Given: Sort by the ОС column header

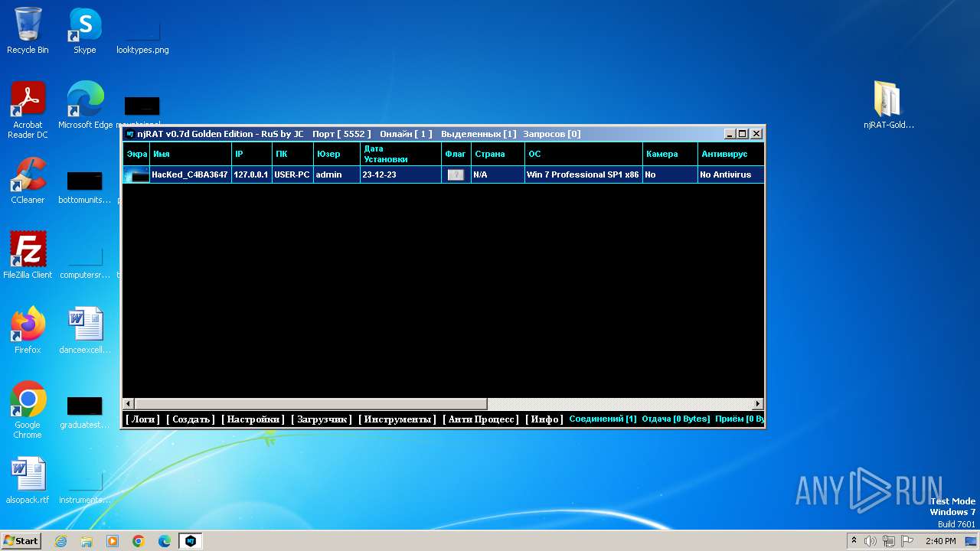Looking at the screenshot, I should [583, 154].
